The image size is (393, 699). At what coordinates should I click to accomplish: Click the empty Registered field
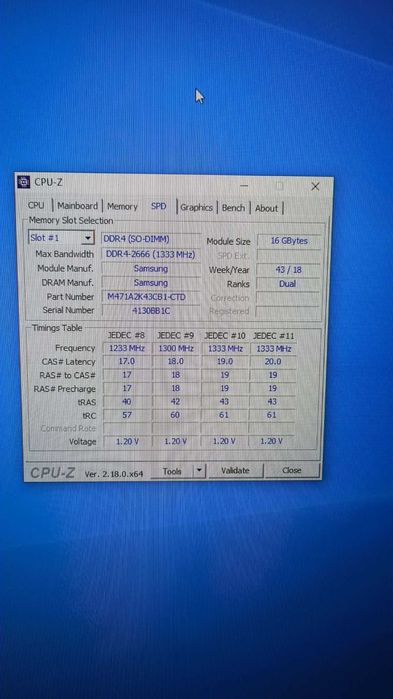click(288, 312)
